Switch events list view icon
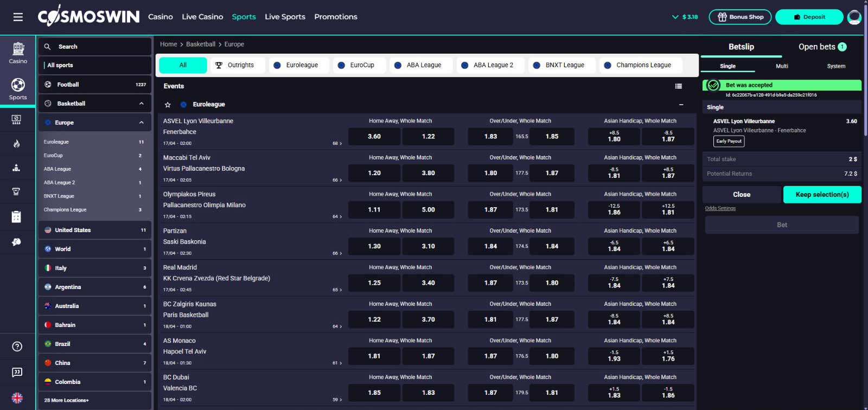Image resolution: width=868 pixels, height=410 pixels. click(x=678, y=86)
